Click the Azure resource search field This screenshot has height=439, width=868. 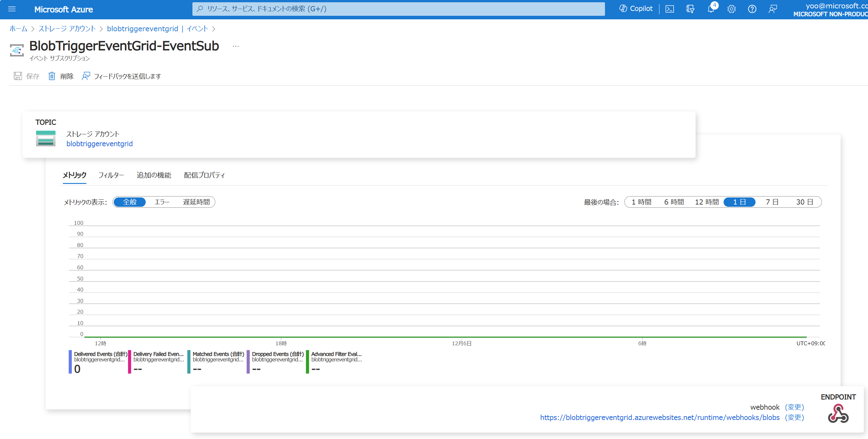[398, 9]
